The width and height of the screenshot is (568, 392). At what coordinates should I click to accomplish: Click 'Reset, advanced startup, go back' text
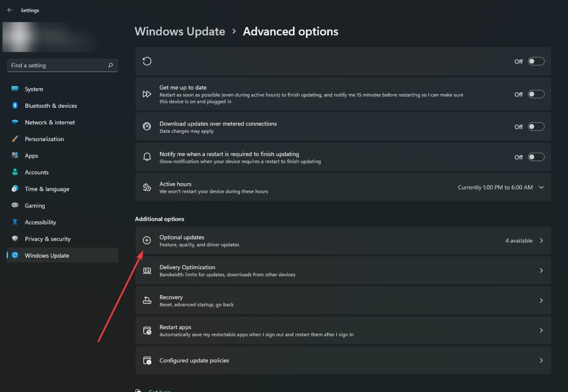tap(197, 305)
